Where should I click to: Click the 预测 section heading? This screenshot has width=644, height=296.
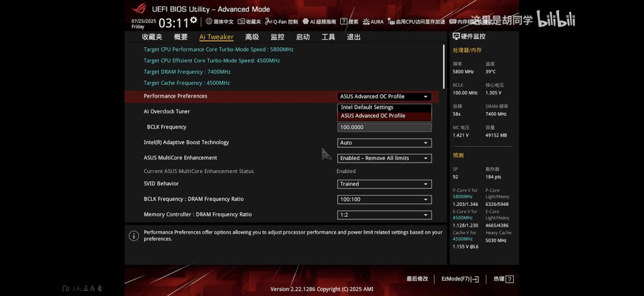(x=458, y=156)
